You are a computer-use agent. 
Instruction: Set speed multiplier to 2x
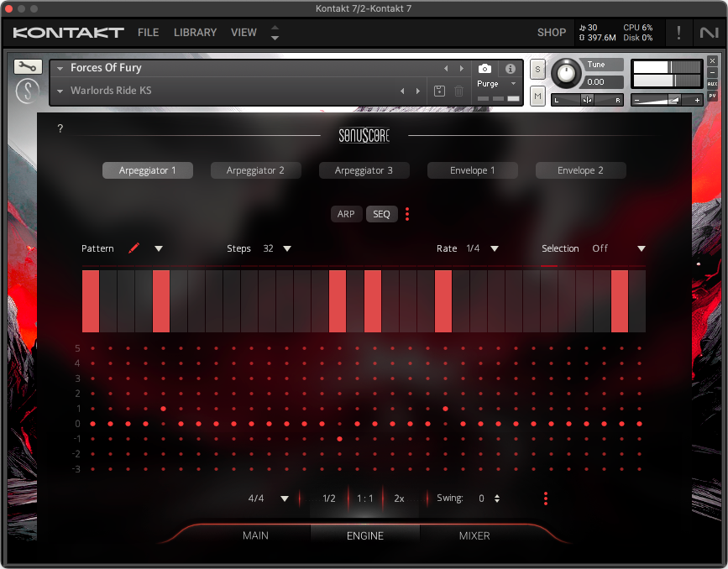[x=400, y=499]
